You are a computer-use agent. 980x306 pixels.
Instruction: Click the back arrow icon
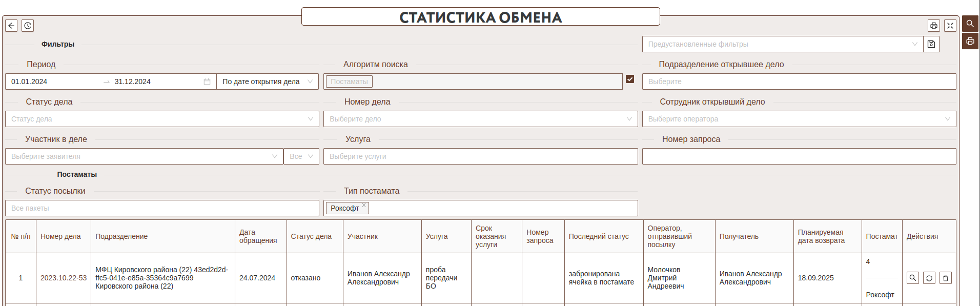click(x=11, y=26)
